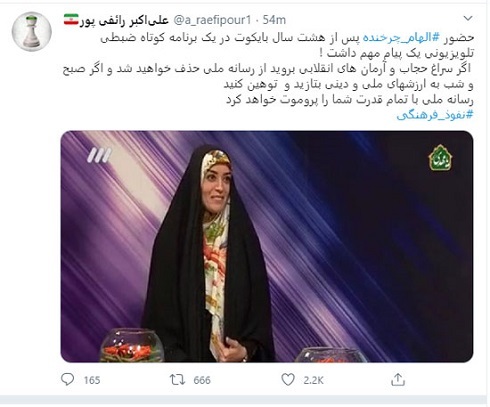Open the embedded TV screenshot image

tap(267, 246)
